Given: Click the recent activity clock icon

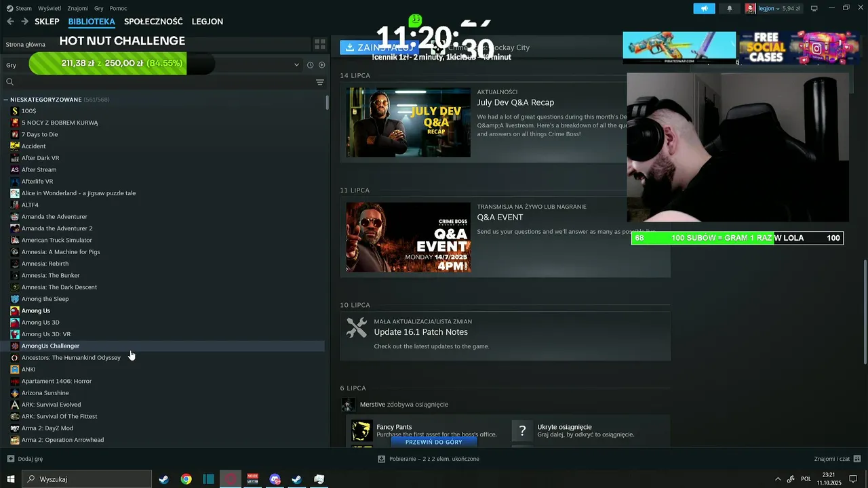Looking at the screenshot, I should (x=310, y=65).
